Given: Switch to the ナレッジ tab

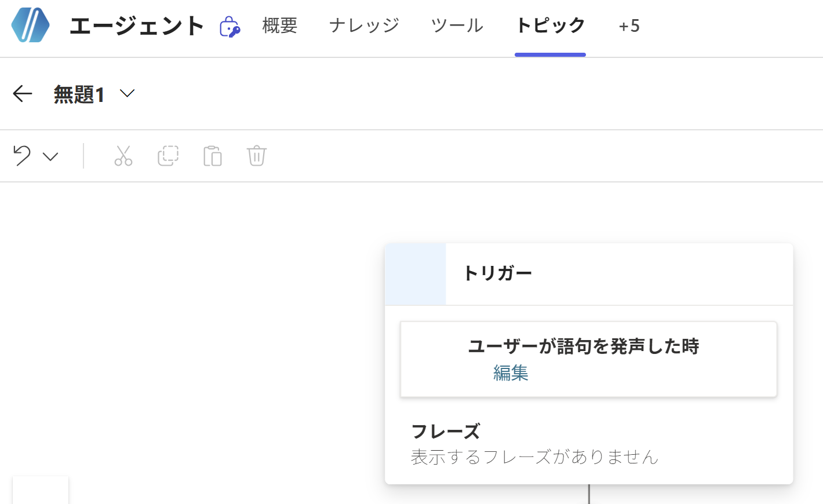Looking at the screenshot, I should (364, 25).
